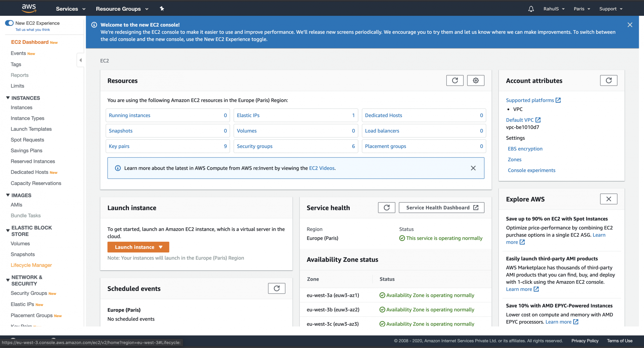Open the EC2 Videos link
The height and width of the screenshot is (348, 644).
[x=321, y=168]
